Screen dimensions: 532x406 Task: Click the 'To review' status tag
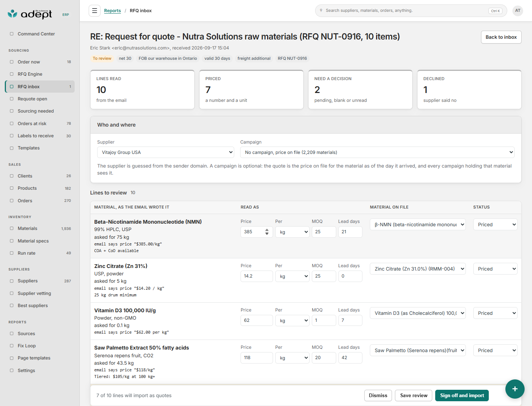102,59
